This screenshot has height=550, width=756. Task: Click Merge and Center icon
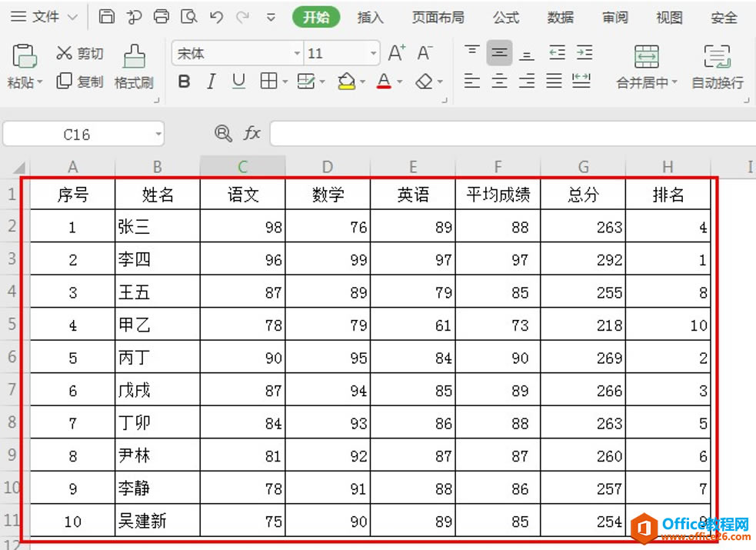tap(647, 56)
